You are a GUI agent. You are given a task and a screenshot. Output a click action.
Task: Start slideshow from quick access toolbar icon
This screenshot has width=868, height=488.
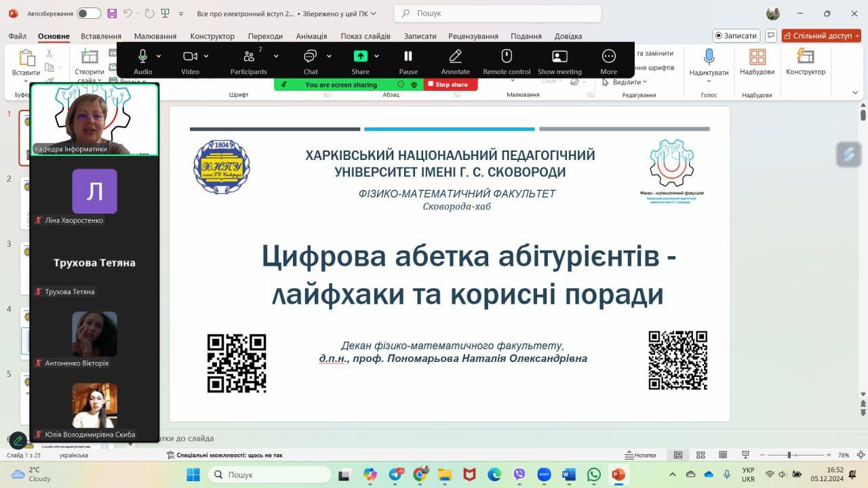[165, 14]
